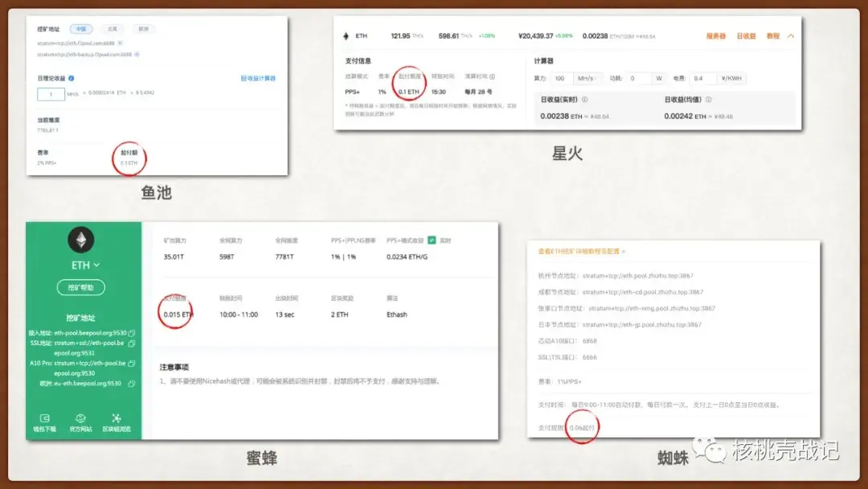
Task: Open the MH/s unit dropdown in 计算器
Action: [587, 78]
